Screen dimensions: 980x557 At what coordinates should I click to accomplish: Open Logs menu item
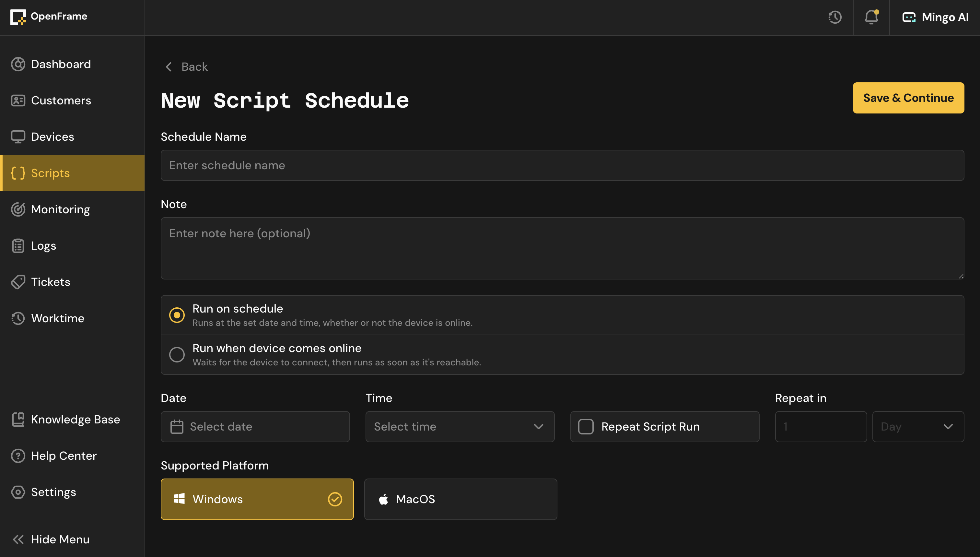(x=72, y=246)
